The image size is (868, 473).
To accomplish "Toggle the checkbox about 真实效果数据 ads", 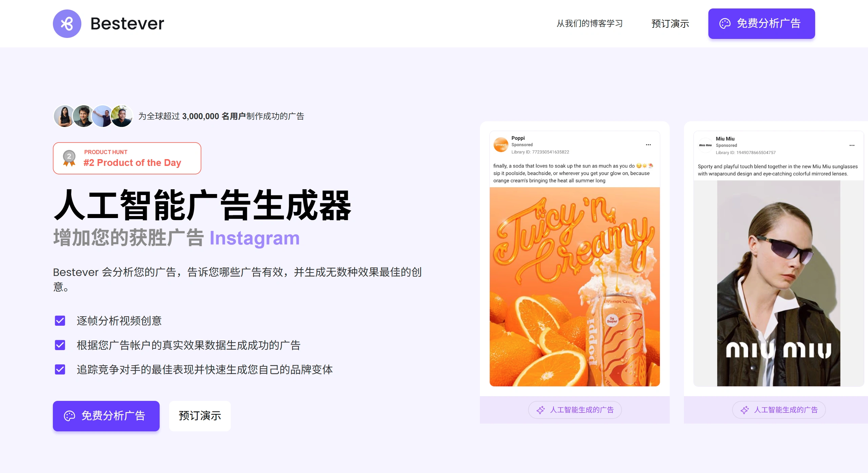I will pyautogui.click(x=60, y=345).
